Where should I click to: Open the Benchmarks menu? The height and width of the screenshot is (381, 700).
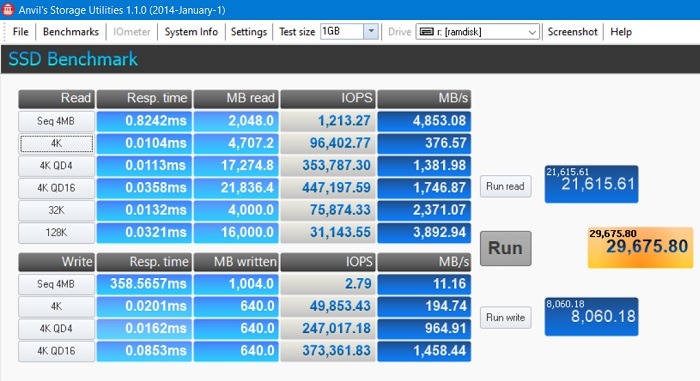(71, 32)
